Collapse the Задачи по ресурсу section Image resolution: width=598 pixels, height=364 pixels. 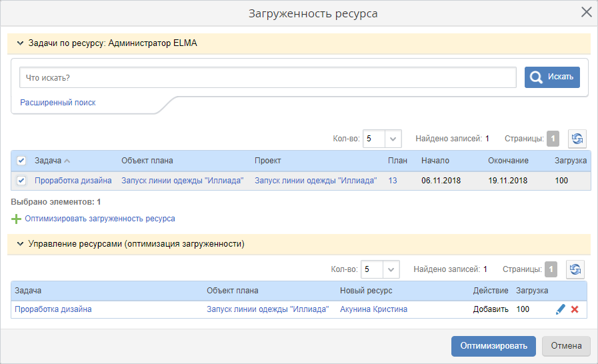[20, 43]
